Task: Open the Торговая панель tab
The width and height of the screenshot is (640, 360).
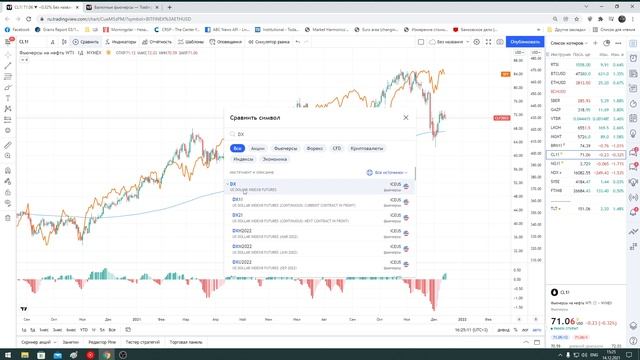Action: click(186, 342)
